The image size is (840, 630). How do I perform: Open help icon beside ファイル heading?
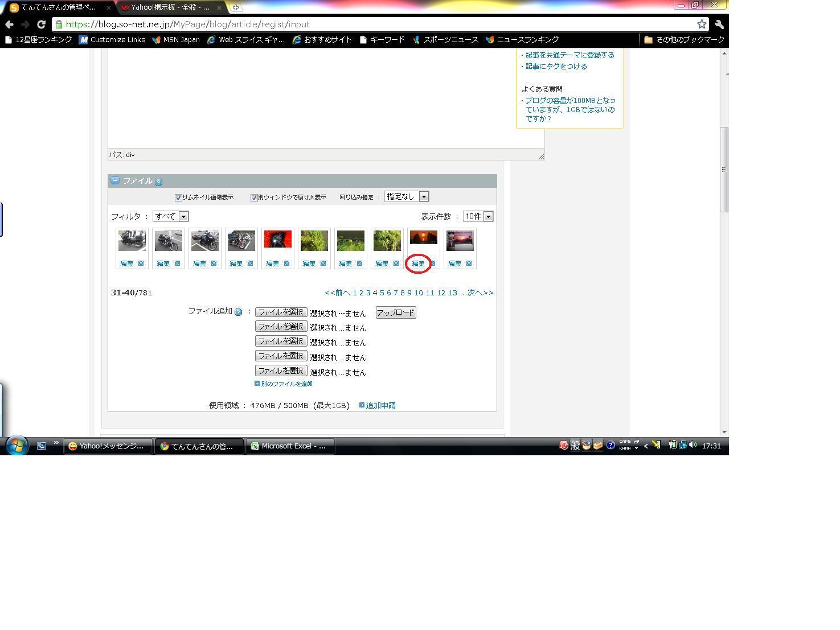[158, 182]
